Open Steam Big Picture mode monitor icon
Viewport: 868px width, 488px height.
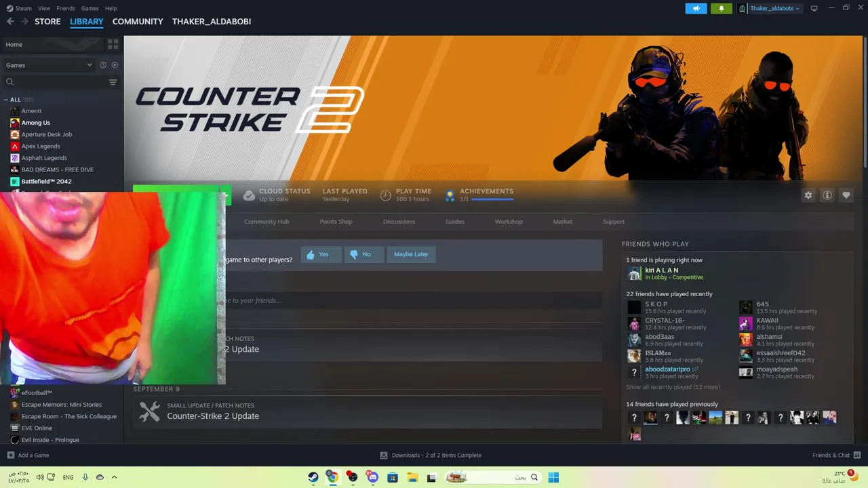(814, 8)
